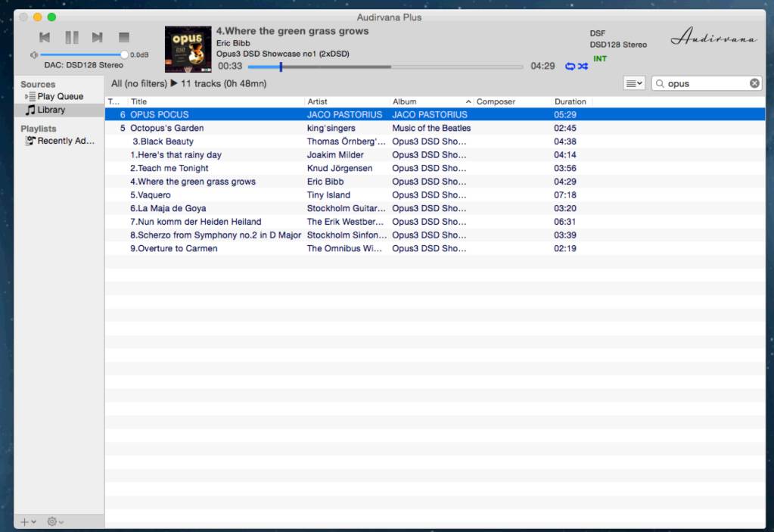Toggle the shuffle mode icon
Screen dimensions: 774x532
(x=583, y=66)
